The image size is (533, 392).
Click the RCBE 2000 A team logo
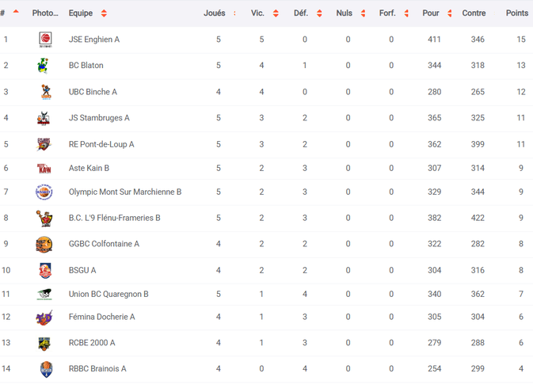click(x=44, y=344)
